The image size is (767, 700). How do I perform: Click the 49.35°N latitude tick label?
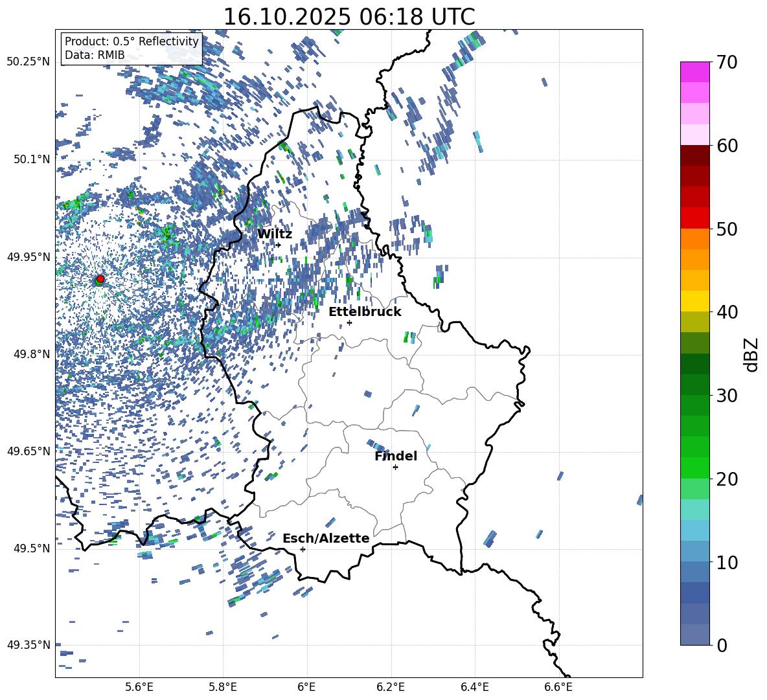[x=29, y=645]
